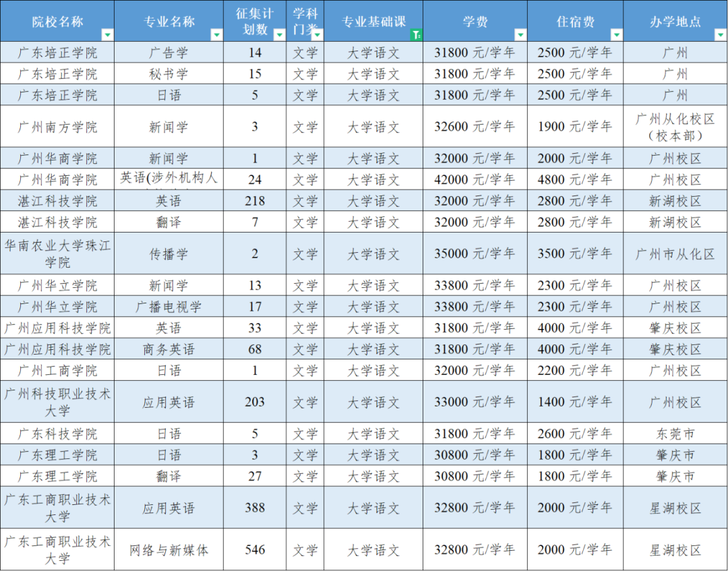This screenshot has width=728, height=571.
Task: Select the 35000 元/学年 tuition cell
Action: click(475, 253)
